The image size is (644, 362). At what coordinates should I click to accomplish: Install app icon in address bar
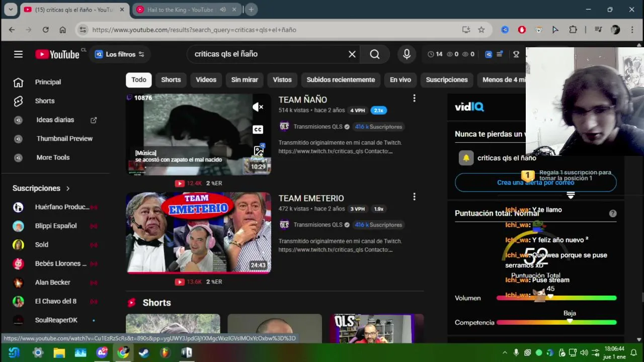pos(466,30)
